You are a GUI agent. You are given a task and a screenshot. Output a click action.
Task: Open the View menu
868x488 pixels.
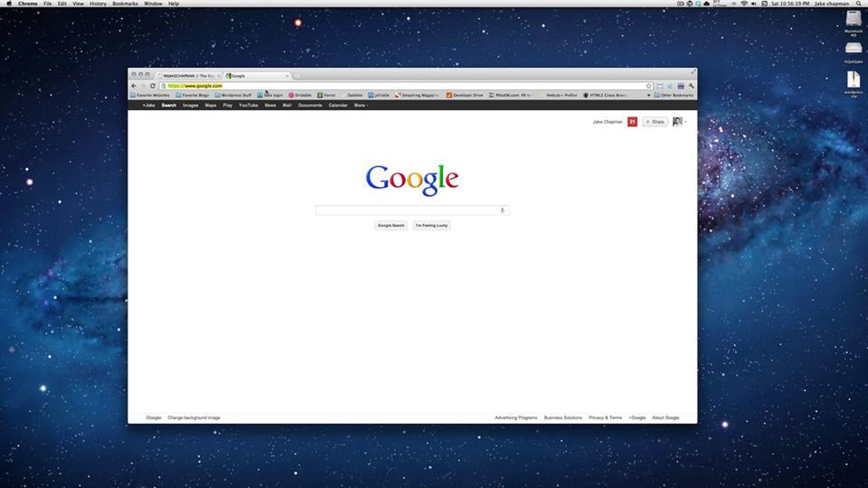pyautogui.click(x=78, y=4)
